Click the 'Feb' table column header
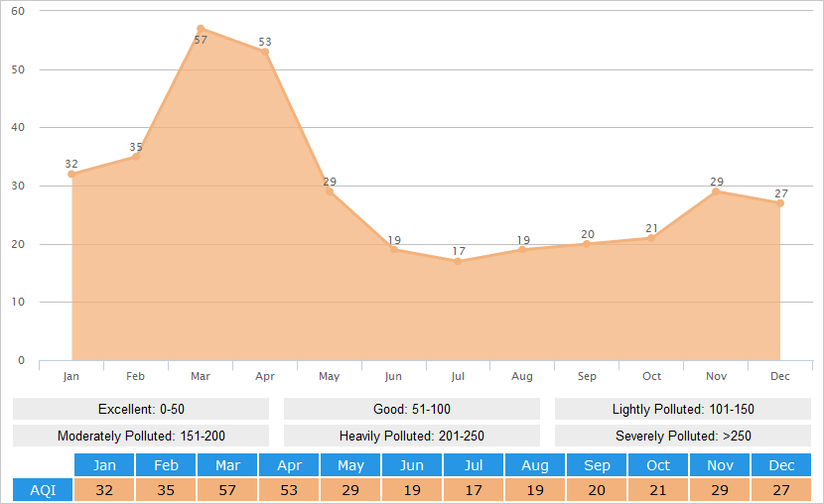The width and height of the screenshot is (824, 504). click(166, 465)
